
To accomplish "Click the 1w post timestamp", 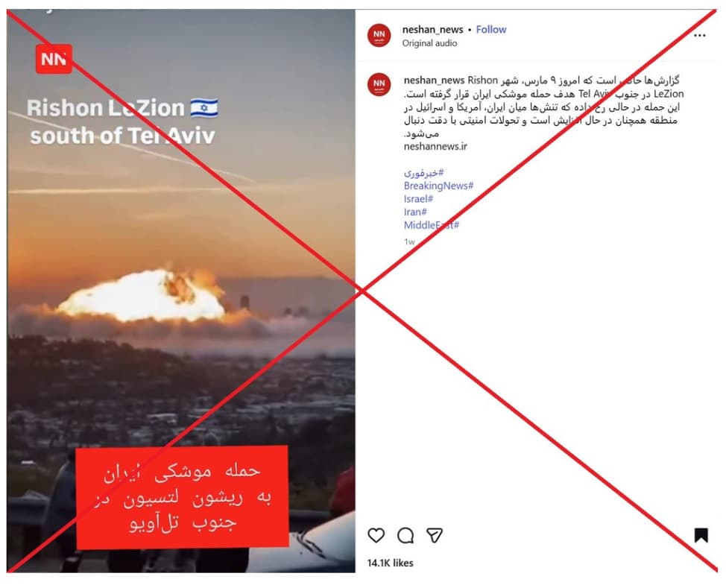I will (x=409, y=241).
